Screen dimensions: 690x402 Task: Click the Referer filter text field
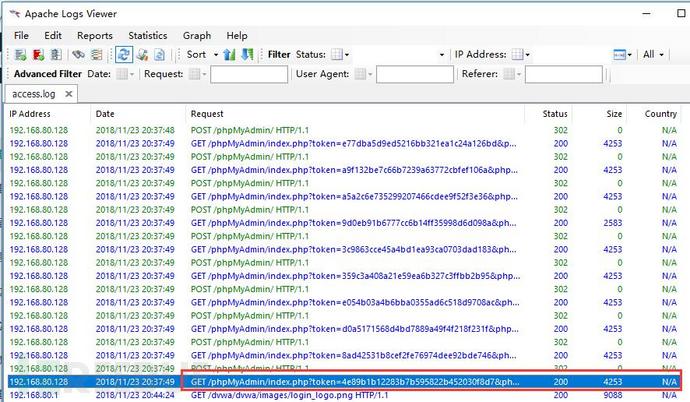564,74
